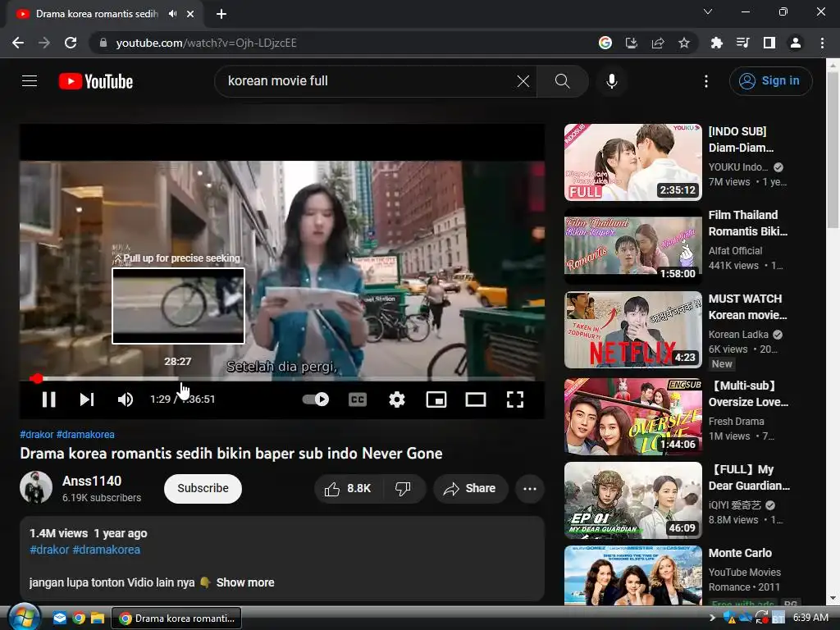The height and width of the screenshot is (630, 840).
Task: Close the Drama korea tab
Action: 190,14
